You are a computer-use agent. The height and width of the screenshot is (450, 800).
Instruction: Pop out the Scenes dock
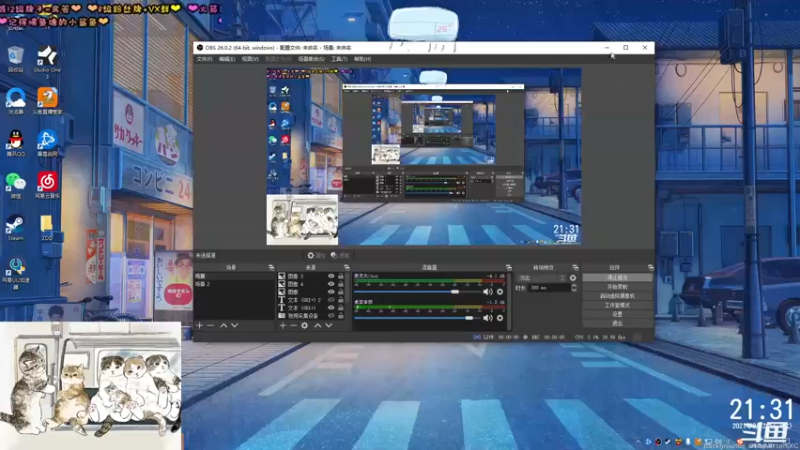[x=271, y=267]
